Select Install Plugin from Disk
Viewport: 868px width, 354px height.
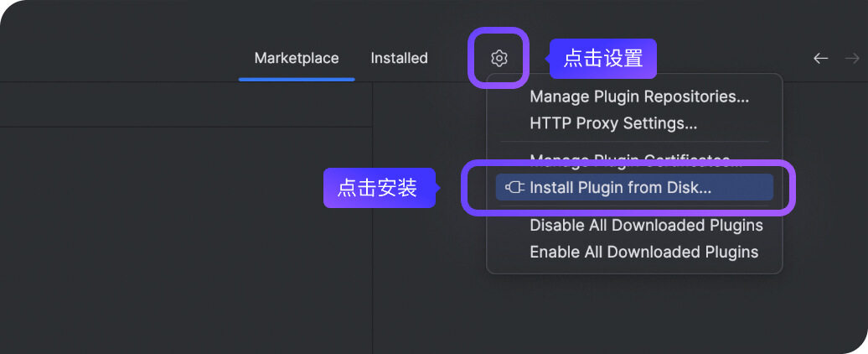click(620, 188)
